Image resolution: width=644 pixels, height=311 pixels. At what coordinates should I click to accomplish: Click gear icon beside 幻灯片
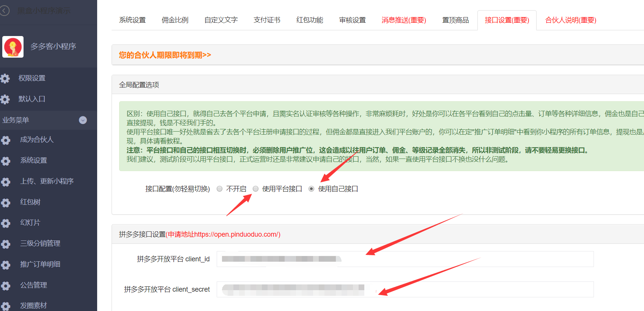[6, 223]
